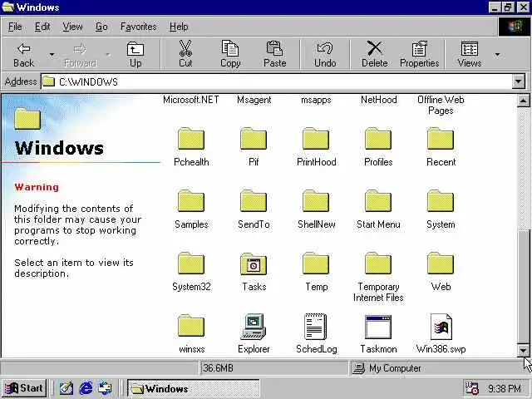Open the Edit menu

42,27
